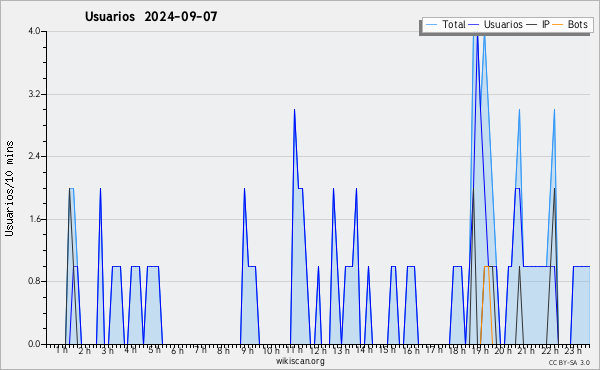The height and width of the screenshot is (370, 600).
Task: Click the wikiscan.org label
Action: [300, 361]
